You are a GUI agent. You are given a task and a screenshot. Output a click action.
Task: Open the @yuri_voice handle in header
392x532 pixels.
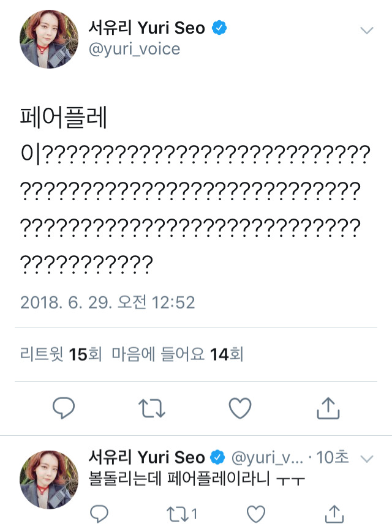pyautogui.click(x=135, y=49)
